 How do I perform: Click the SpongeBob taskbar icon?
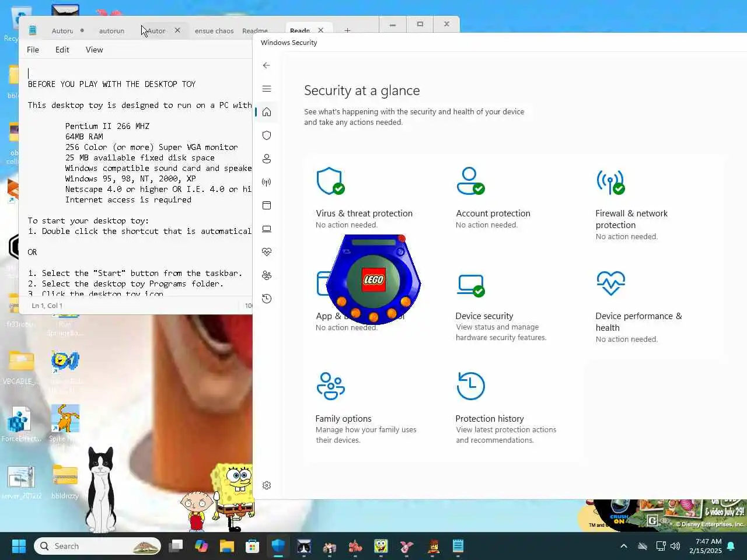(381, 546)
